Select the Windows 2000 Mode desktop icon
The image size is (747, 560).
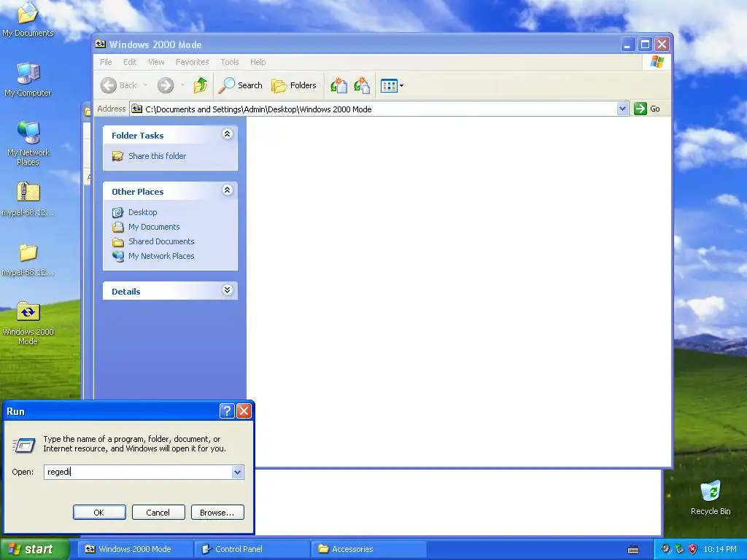tap(28, 323)
